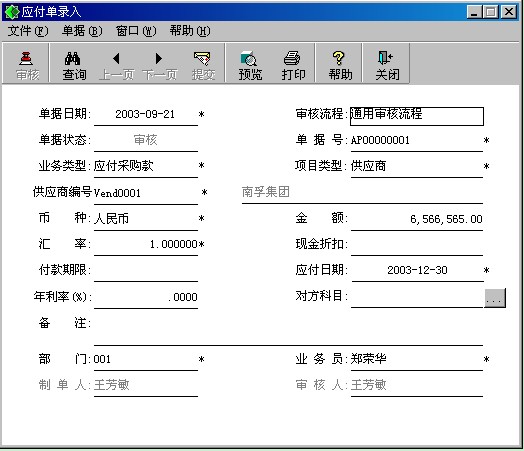Select the 审核流程 field showing 通用审核流程

(417, 116)
